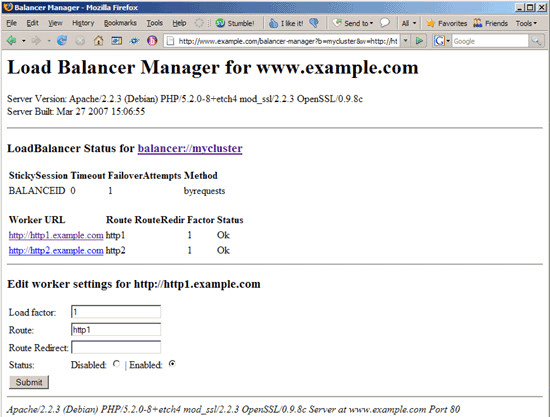Screen dimensions: 550x417
Task: Click the 'Ok' status in the http2 row
Action: coord(223,250)
